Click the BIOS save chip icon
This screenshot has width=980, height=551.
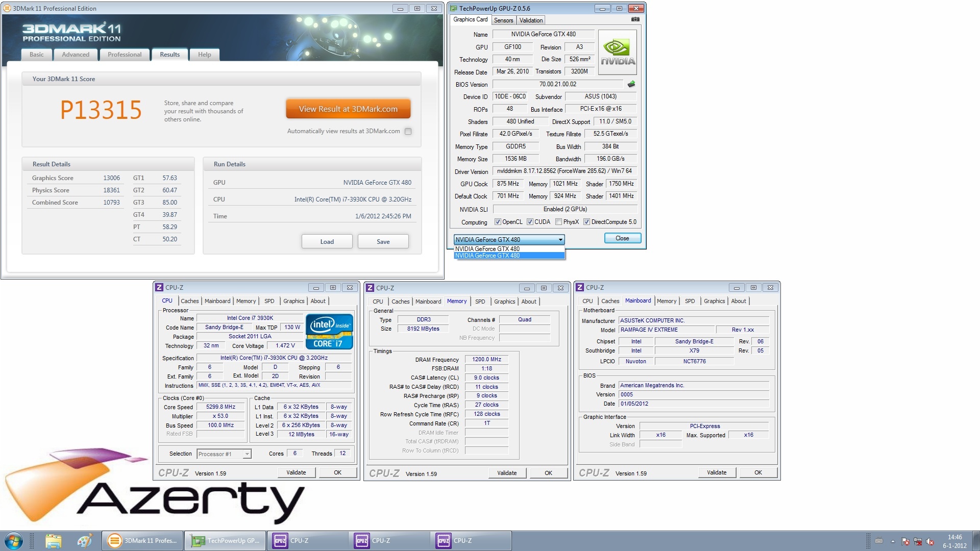pos(631,84)
